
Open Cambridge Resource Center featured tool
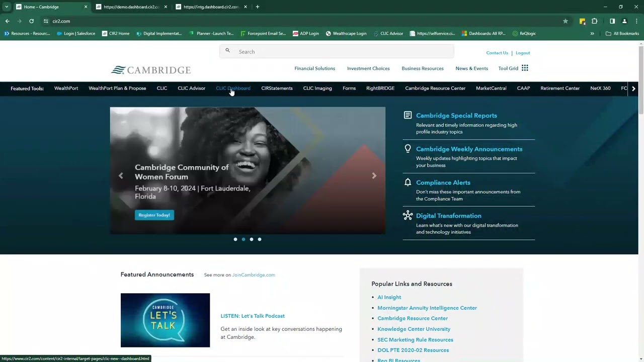(435, 88)
